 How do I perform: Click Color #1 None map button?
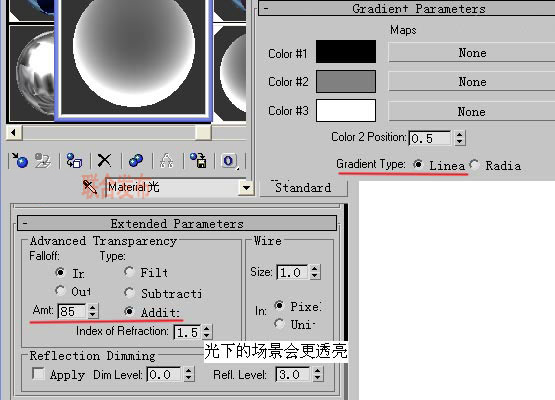click(472, 53)
